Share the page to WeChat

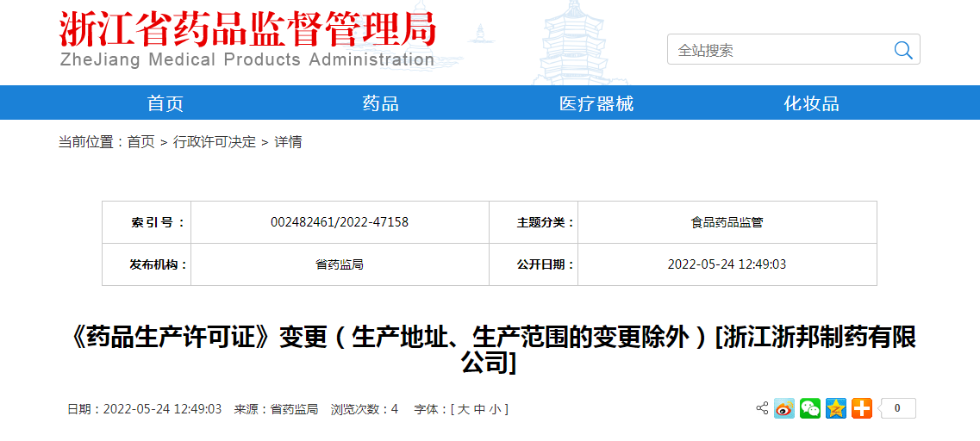coord(810,408)
